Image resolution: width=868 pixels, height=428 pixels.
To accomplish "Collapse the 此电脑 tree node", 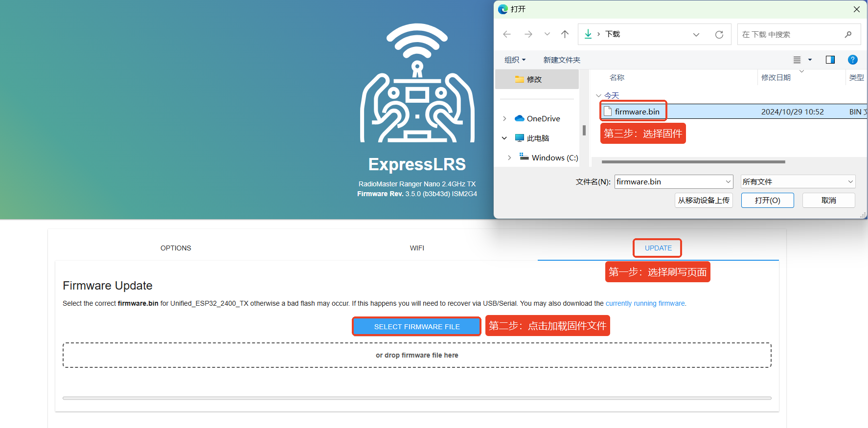I will click(504, 138).
